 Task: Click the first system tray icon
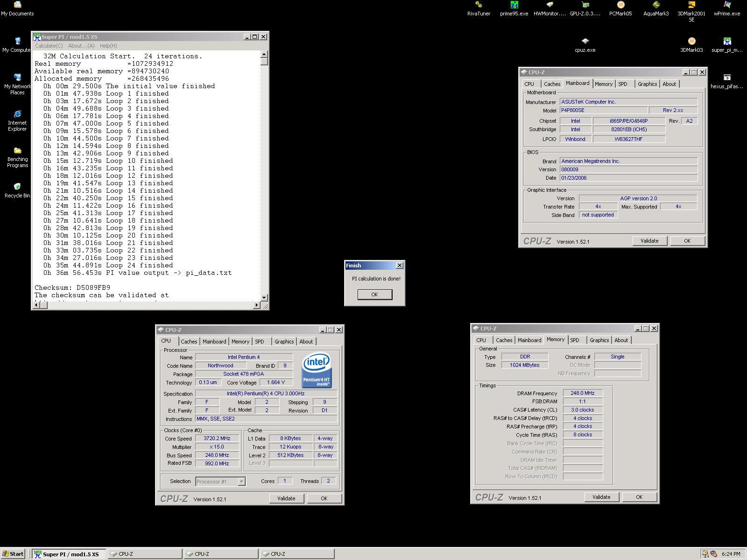[x=705, y=554]
